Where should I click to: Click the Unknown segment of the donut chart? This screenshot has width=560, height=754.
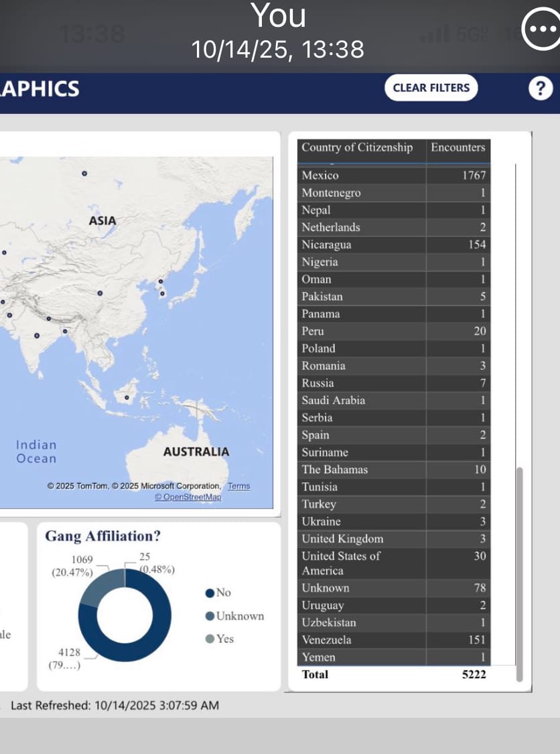(x=100, y=586)
